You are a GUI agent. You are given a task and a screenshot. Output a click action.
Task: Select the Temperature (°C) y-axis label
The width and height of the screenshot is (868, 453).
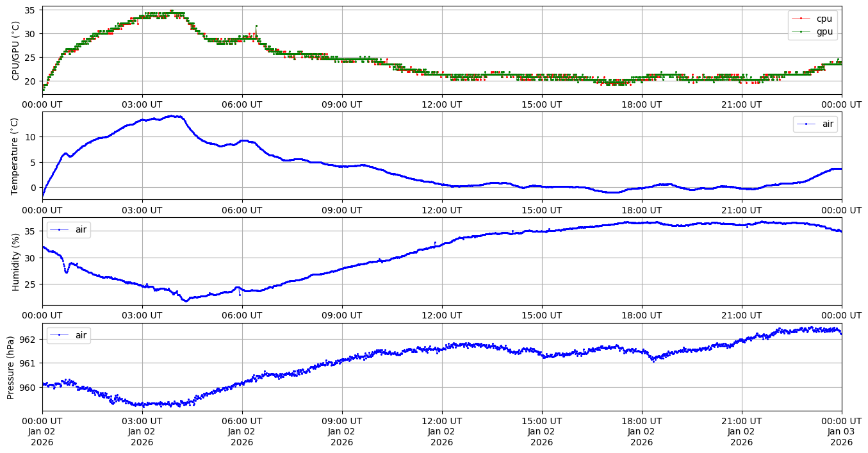click(x=16, y=156)
